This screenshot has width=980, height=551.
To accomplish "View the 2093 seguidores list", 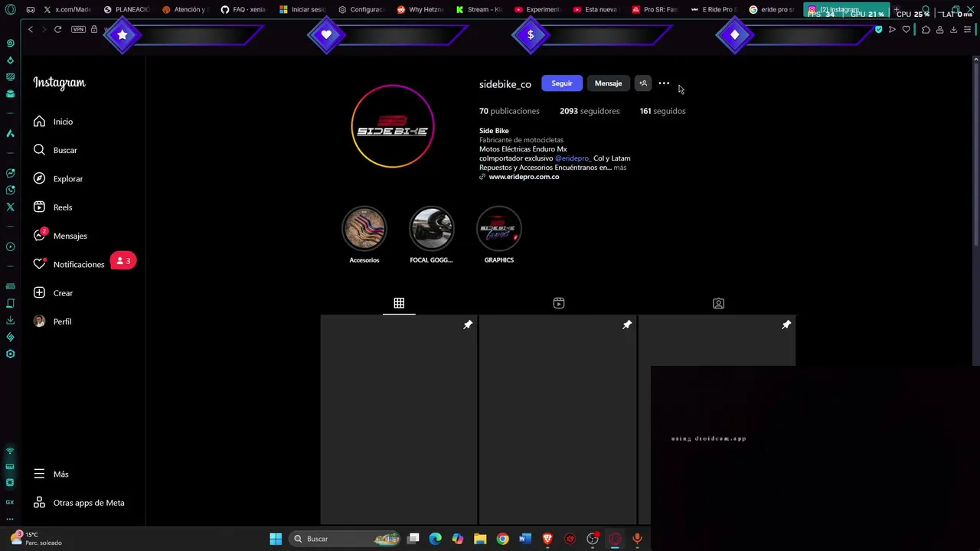I will [x=590, y=111].
